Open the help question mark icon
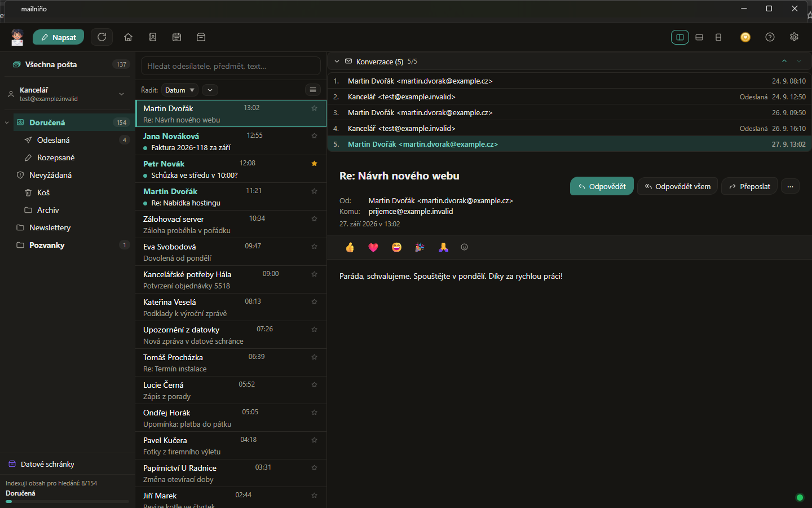Image resolution: width=812 pixels, height=508 pixels. click(770, 37)
